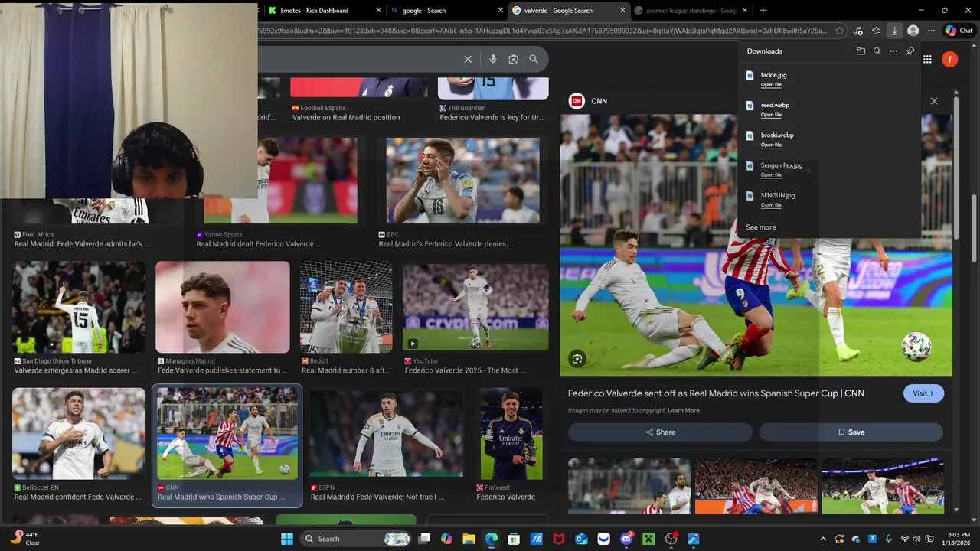
Task: Open weather widget showing 44°F Clear
Action: (24, 539)
